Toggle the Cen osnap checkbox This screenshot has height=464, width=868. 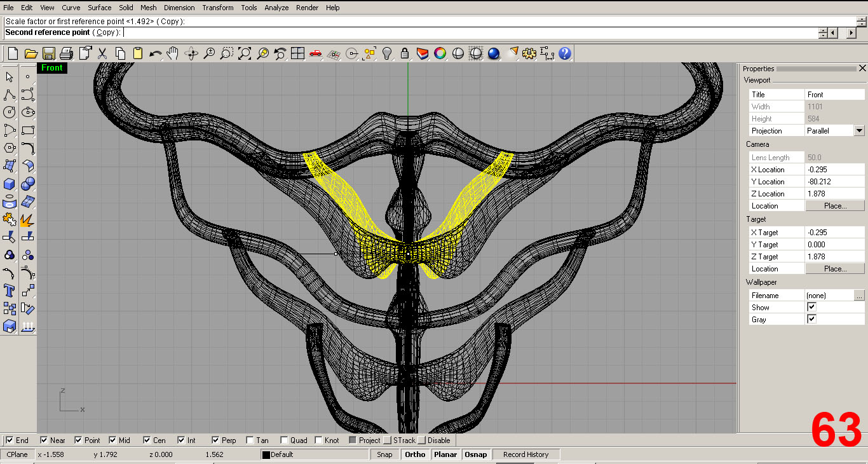(x=147, y=440)
